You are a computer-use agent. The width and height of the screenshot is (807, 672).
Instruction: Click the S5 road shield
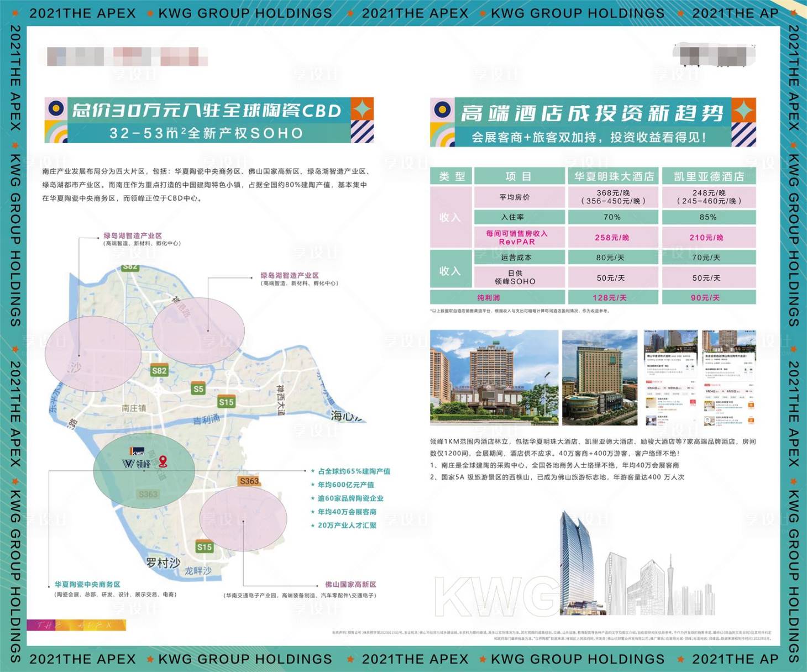pyautogui.click(x=198, y=389)
